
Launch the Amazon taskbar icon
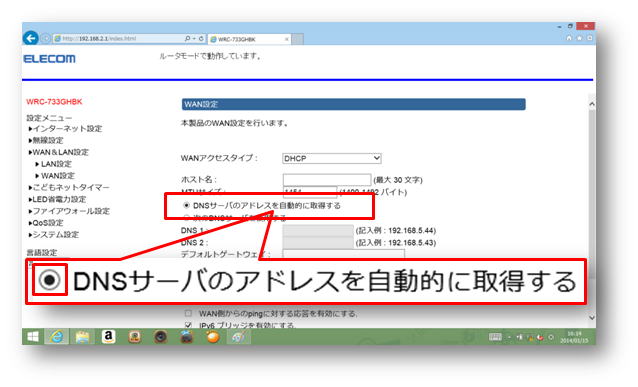[108, 337]
